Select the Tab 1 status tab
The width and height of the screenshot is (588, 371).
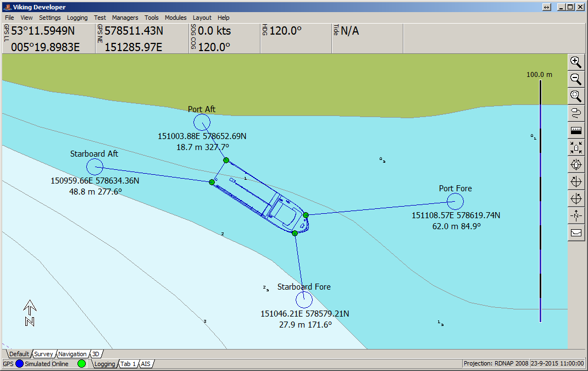tap(128, 363)
